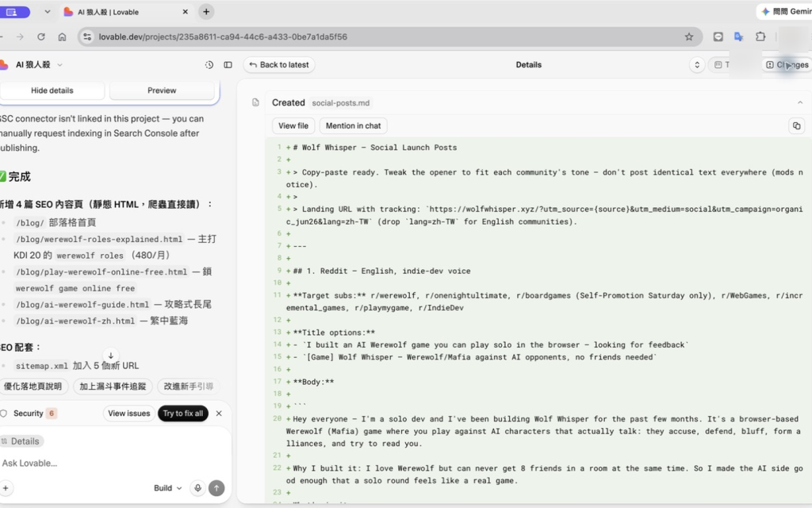This screenshot has height=508, width=812.
Task: Click View issues button
Action: (x=129, y=413)
